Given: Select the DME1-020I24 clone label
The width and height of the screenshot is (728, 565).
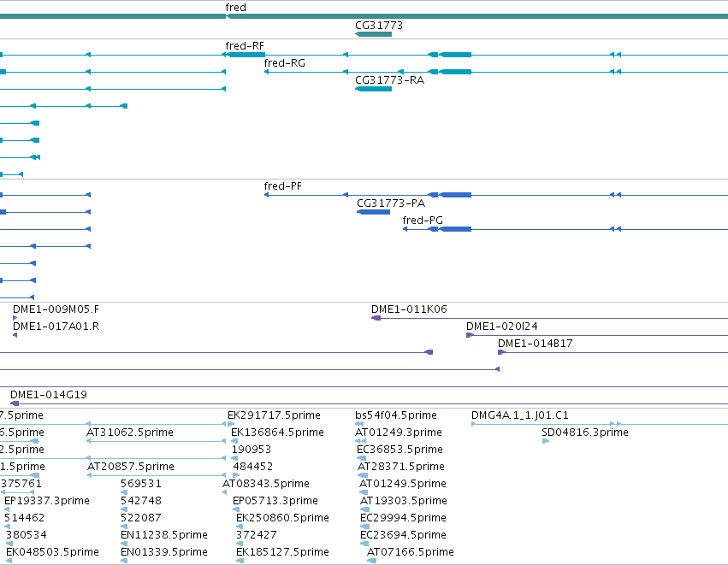Looking at the screenshot, I should click(x=502, y=327).
